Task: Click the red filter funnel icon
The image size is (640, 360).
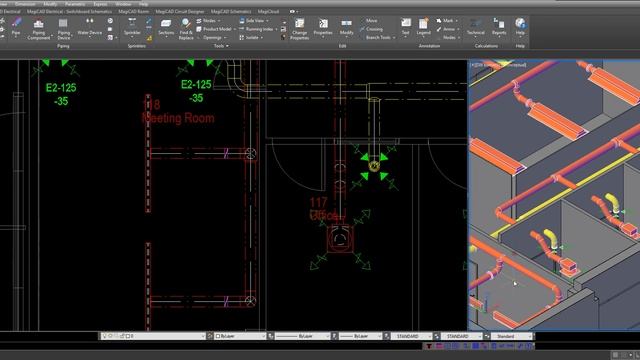Action: [429, 346]
